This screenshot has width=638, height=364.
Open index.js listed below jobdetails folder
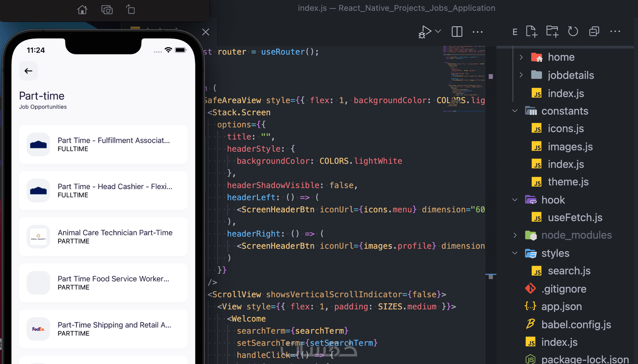(566, 93)
